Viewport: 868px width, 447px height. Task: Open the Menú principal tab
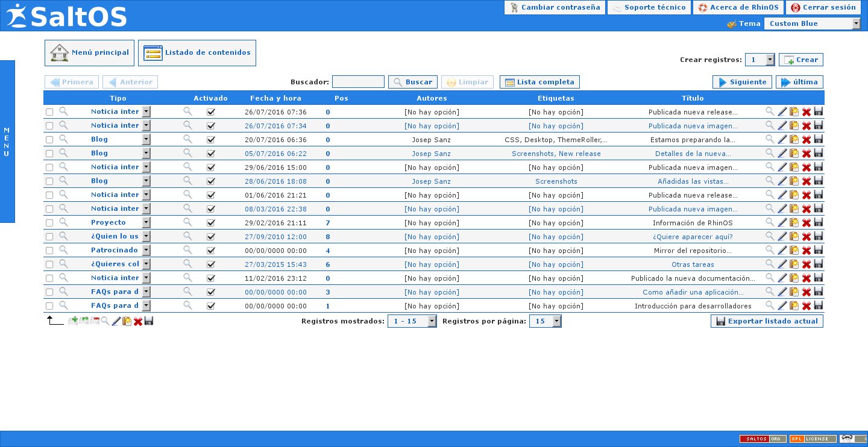pyautogui.click(x=89, y=53)
